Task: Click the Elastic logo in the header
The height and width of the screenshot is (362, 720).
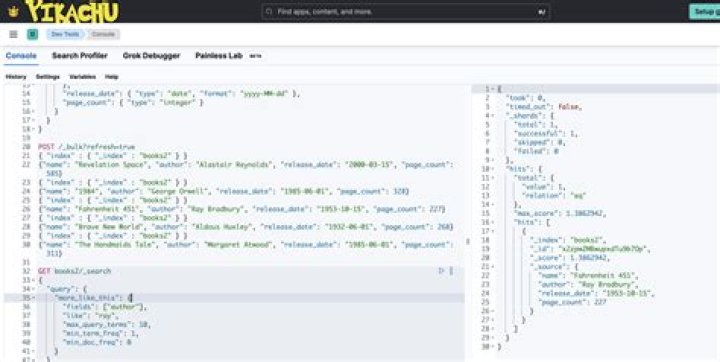Action: (13, 11)
